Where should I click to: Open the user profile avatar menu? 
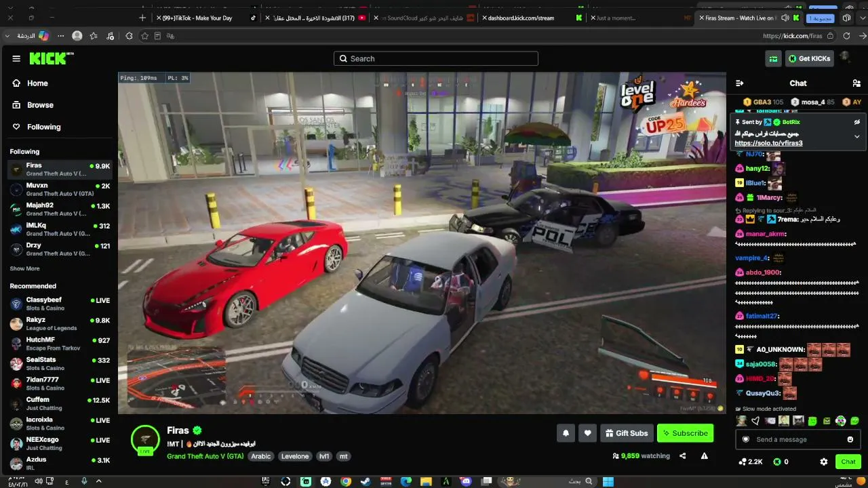point(845,58)
